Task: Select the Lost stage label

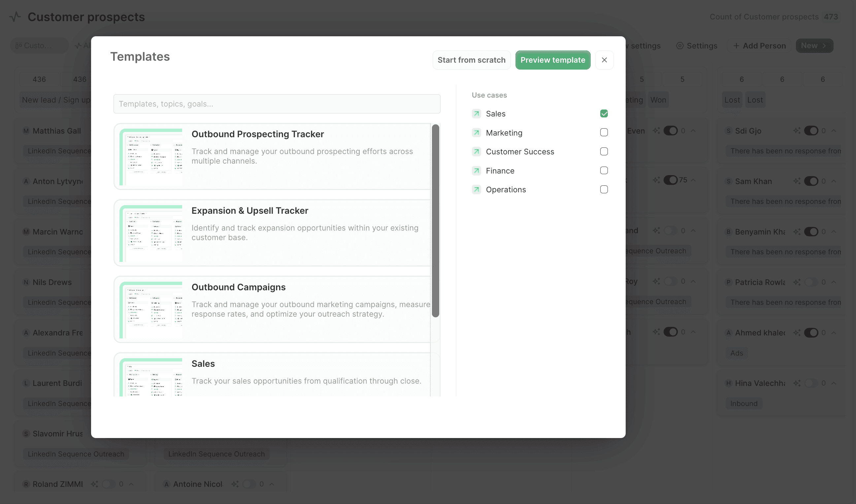Action: pyautogui.click(x=732, y=100)
